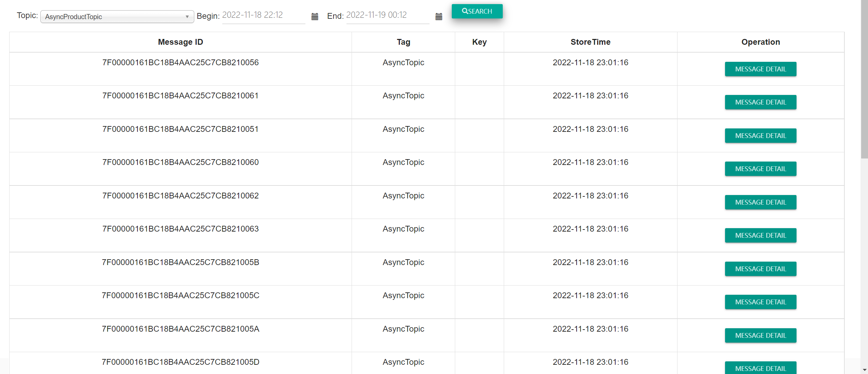
Task: Click the Begin date input field
Action: [x=263, y=15]
